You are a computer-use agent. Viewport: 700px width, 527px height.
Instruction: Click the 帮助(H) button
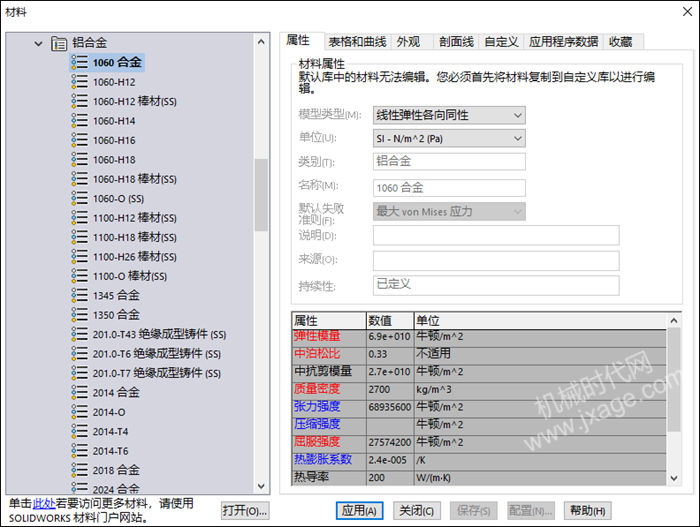click(x=588, y=510)
